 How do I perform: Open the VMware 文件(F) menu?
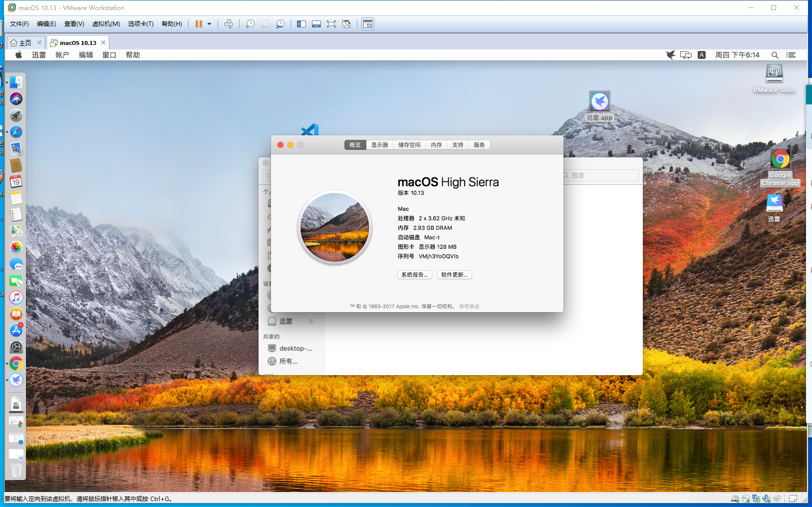[19, 24]
